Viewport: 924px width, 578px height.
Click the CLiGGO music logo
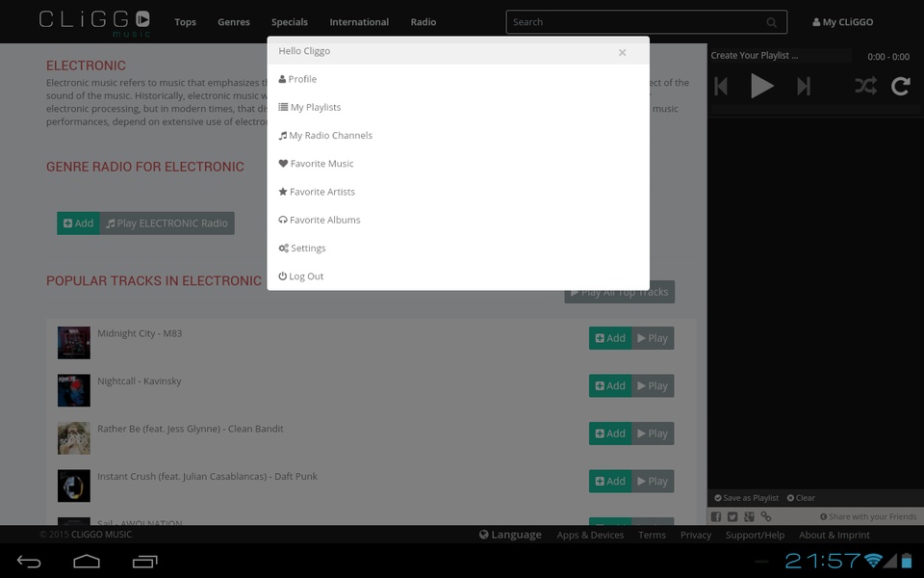coord(94,22)
